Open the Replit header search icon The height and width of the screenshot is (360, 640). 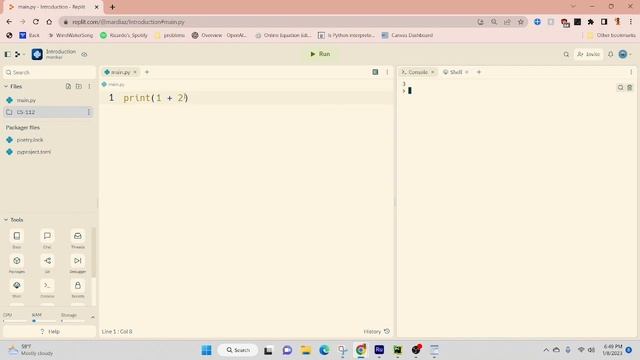pyautogui.click(x=566, y=54)
